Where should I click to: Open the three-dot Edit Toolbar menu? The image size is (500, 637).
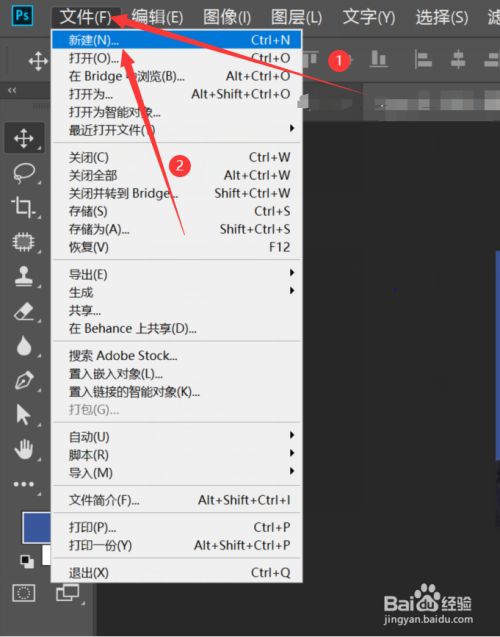click(24, 484)
